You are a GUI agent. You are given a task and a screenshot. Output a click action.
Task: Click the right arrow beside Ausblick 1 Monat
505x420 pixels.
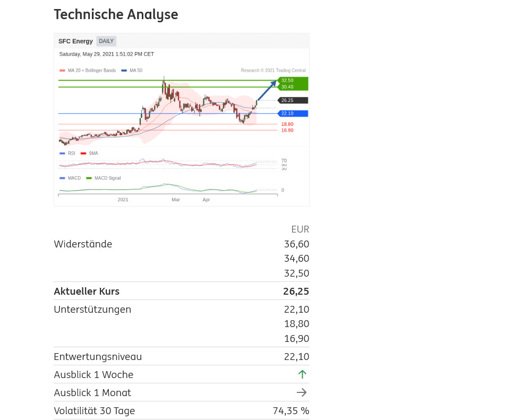click(x=302, y=392)
